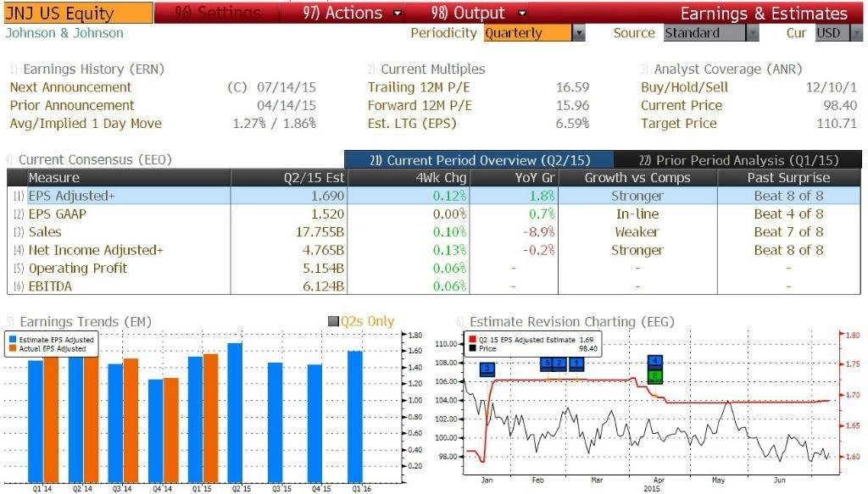Open Earnings History (ERN) section
The image size is (868, 494).
coord(93,69)
